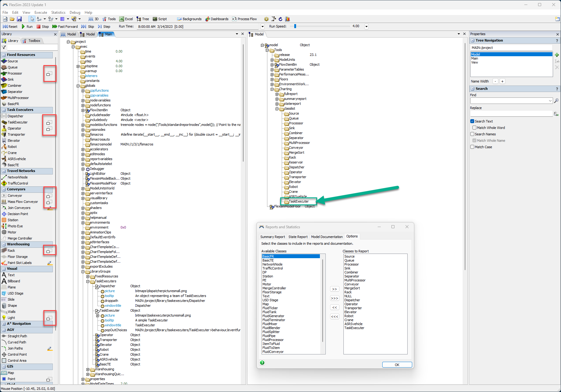Click the Dispatcher icon in the Library
The image size is (561, 392).
coord(4,116)
